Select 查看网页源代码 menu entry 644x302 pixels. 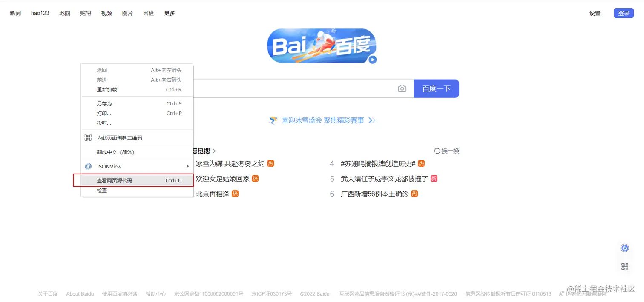click(137, 181)
